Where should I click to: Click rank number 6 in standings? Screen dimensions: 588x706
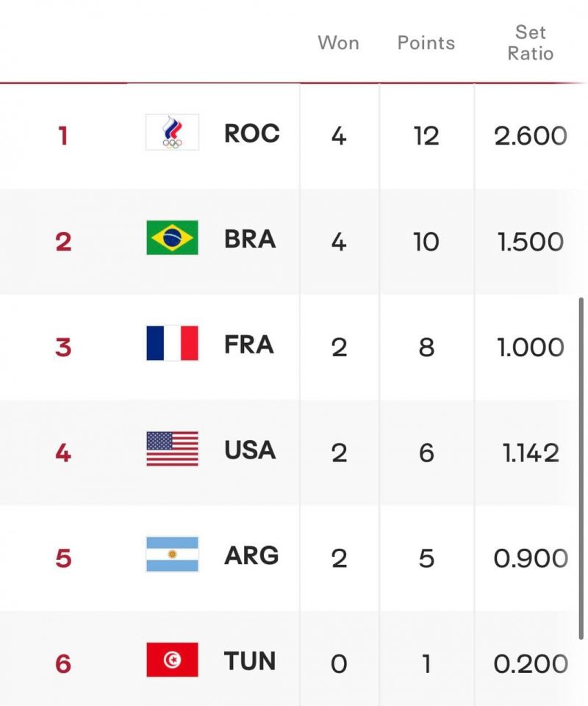click(63, 664)
